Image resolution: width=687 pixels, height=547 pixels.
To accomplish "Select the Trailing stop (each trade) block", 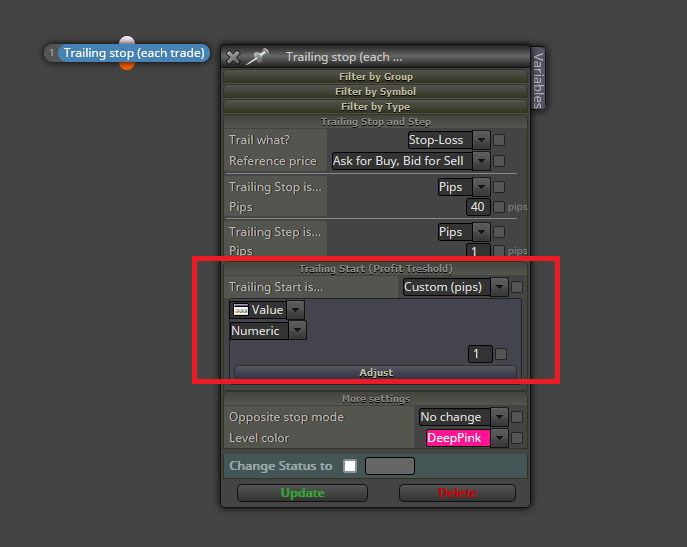I will click(134, 53).
